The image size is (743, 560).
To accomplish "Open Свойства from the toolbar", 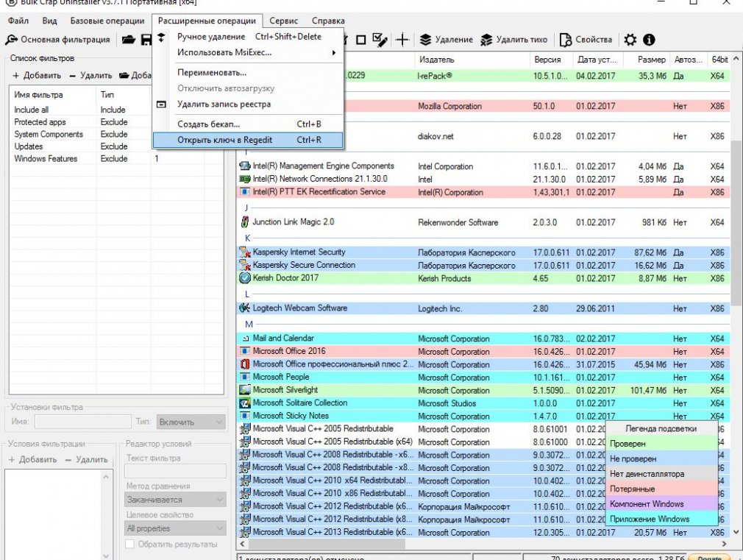I will pos(586,40).
